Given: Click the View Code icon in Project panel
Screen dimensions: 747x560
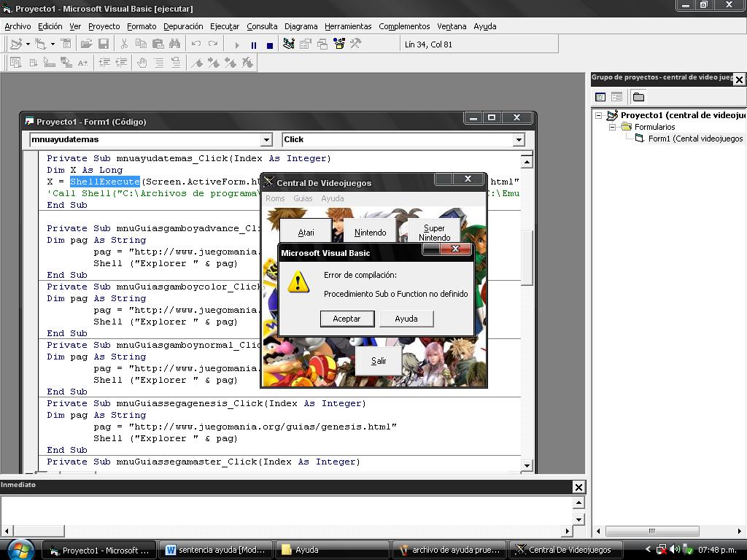Looking at the screenshot, I should click(600, 97).
